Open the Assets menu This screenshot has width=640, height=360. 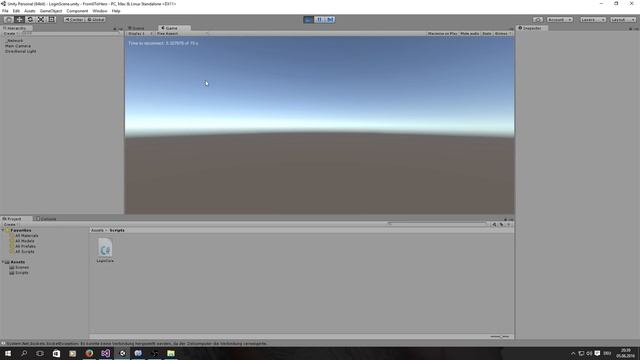click(30, 11)
